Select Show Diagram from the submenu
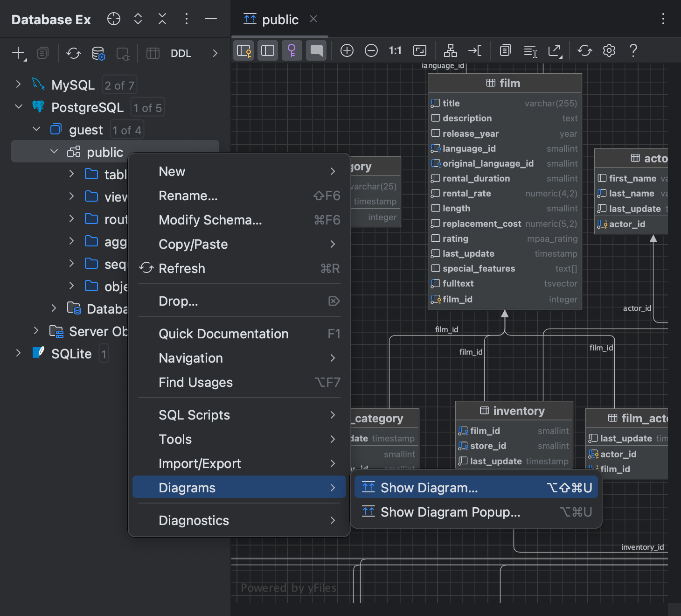Image resolution: width=681 pixels, height=616 pixels. (x=429, y=487)
